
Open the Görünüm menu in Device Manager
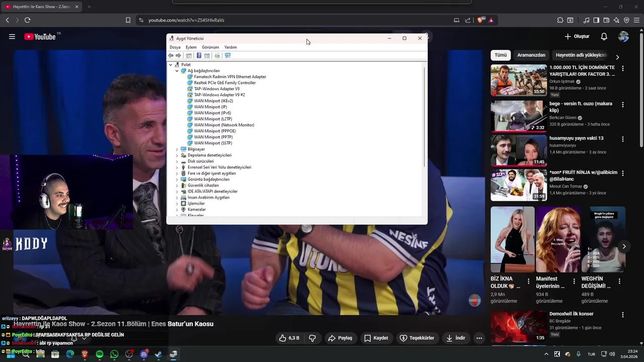210,47
